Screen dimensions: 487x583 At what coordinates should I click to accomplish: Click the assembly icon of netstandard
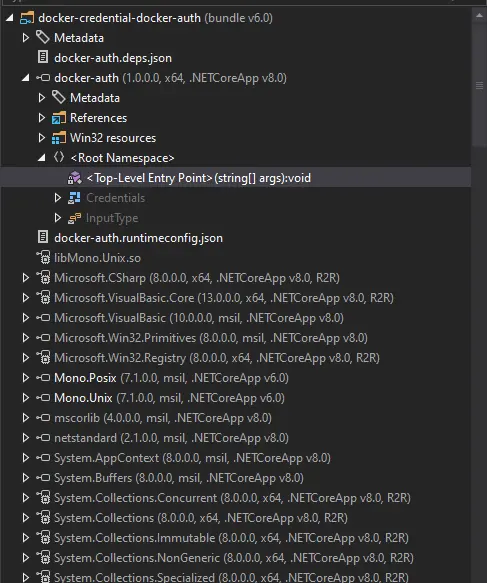[43, 438]
